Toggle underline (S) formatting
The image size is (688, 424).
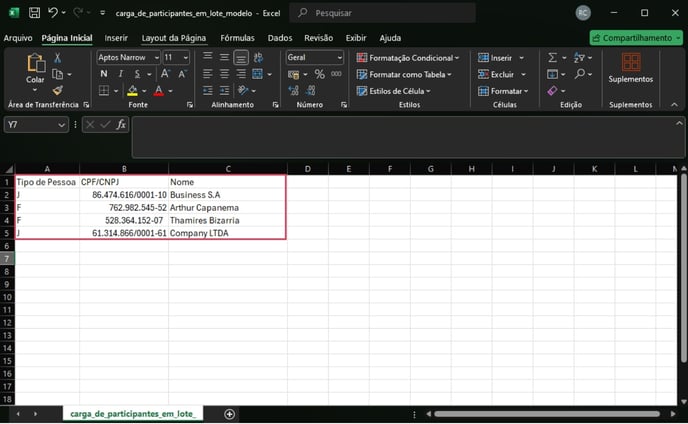pyautogui.click(x=137, y=74)
